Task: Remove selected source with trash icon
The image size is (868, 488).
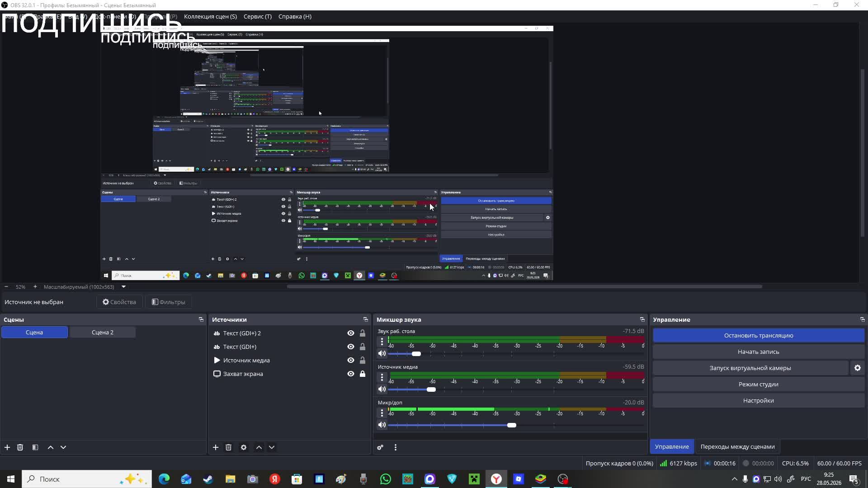Action: click(228, 447)
